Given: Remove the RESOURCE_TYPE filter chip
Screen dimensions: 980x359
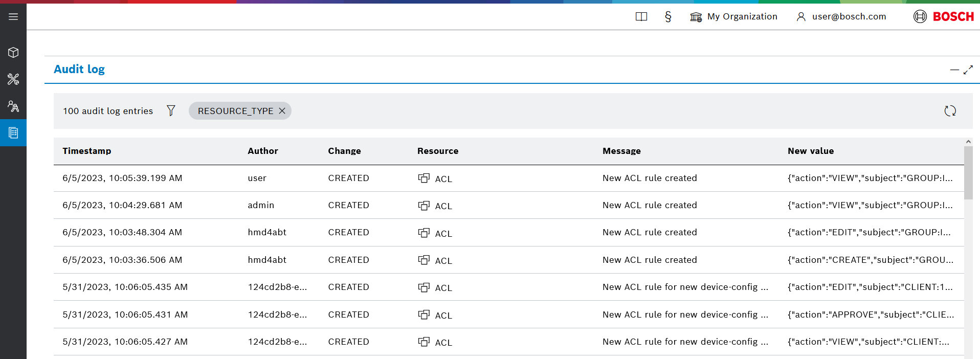Looking at the screenshot, I should click(282, 111).
